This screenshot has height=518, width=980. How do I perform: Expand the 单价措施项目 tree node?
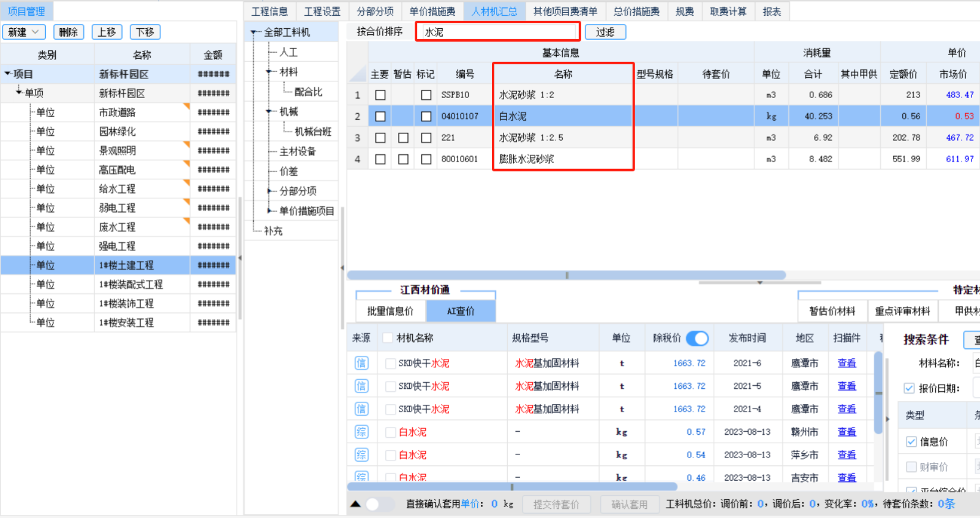coord(269,211)
